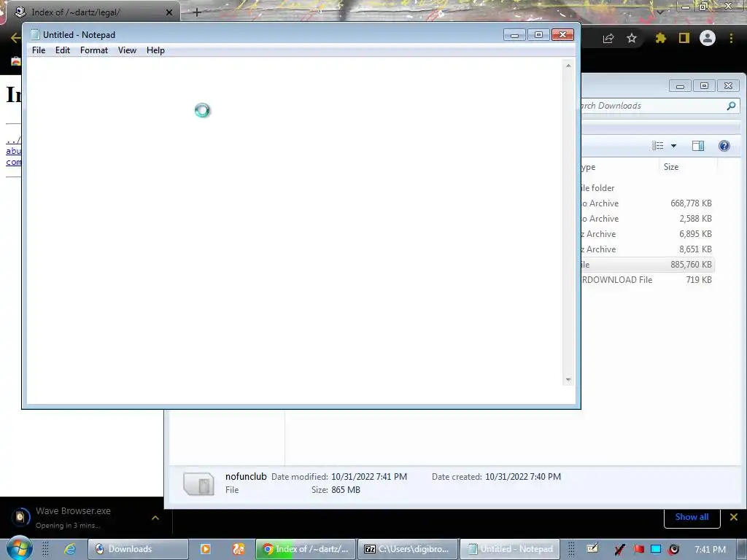Open the parent directory ../ link
This screenshot has width=747, height=560.
13,140
